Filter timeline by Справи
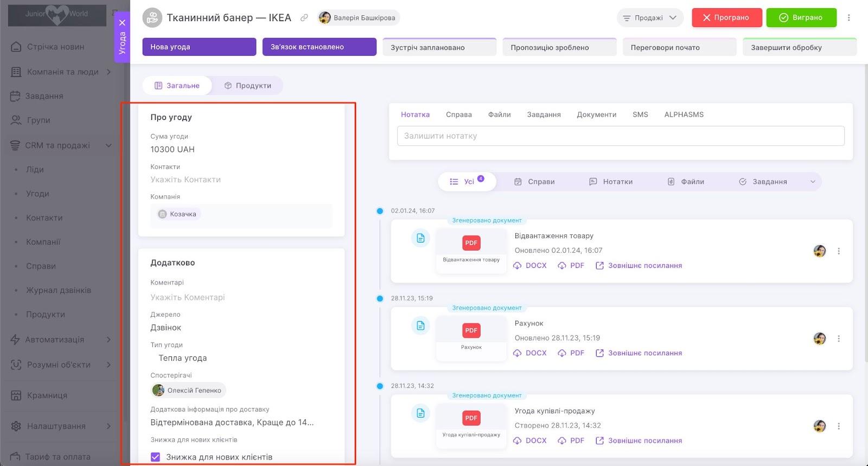The height and width of the screenshot is (466, 868). pos(534,182)
